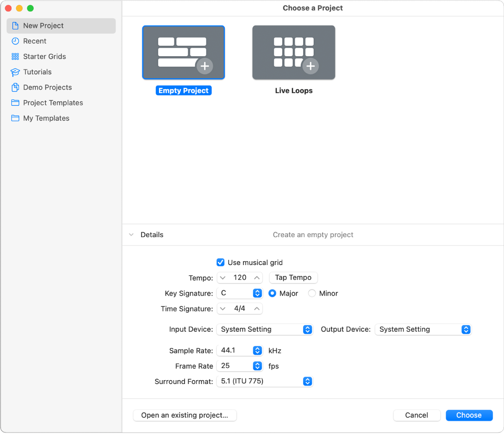Click the Demo Projects document icon
Viewport: 504px width, 434px height.
coord(15,88)
